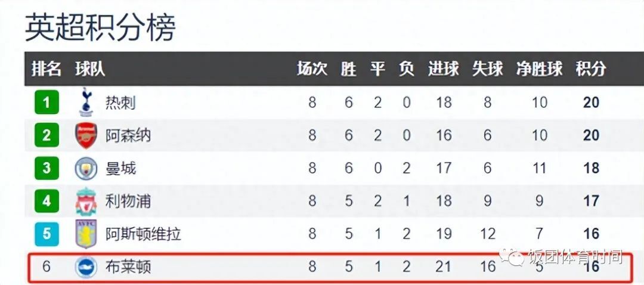Click the Liverpool club crest icon

pos(86,201)
